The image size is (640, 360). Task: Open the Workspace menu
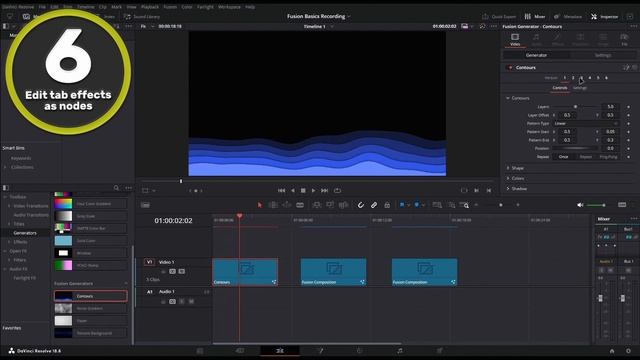tap(229, 7)
